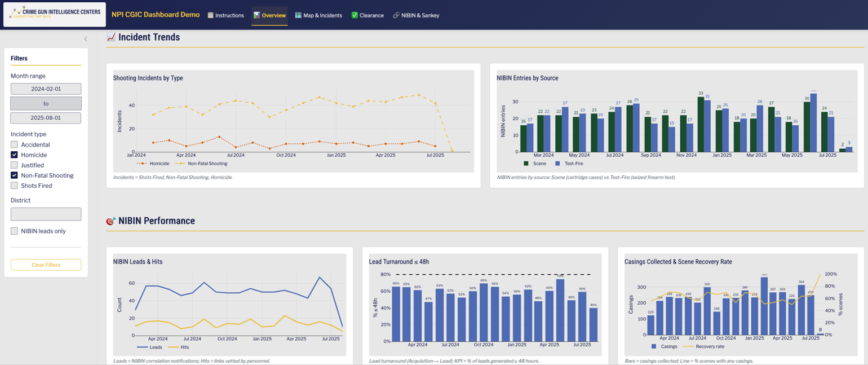The width and height of the screenshot is (868, 365).
Task: Click 'Incidents = Shots Fired' footnote
Action: (173, 177)
